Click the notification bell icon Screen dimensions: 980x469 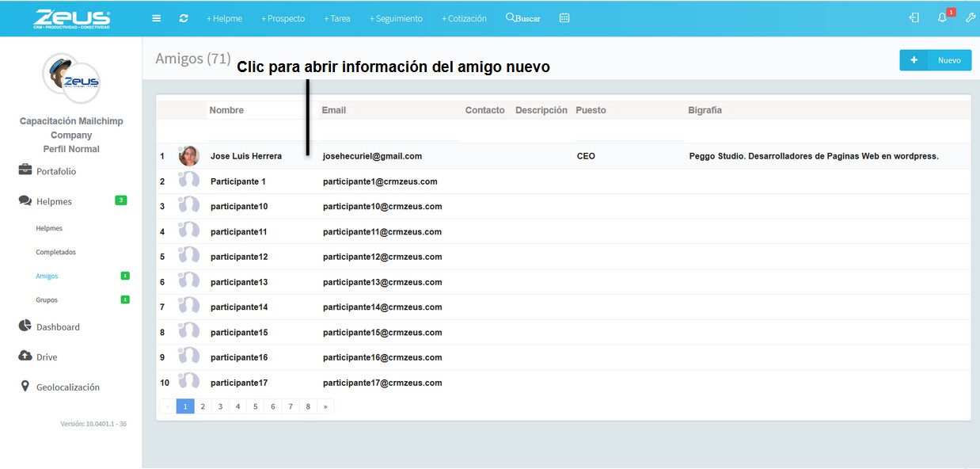(942, 18)
